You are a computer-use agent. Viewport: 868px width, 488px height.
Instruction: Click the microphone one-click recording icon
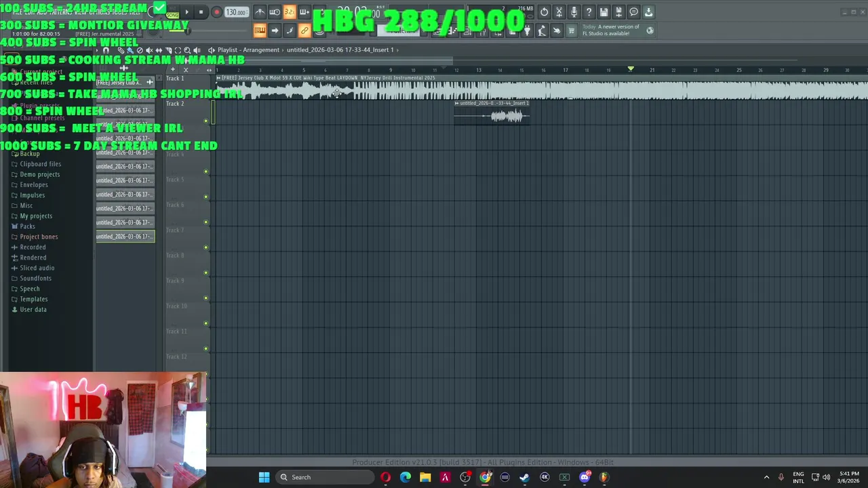click(574, 12)
